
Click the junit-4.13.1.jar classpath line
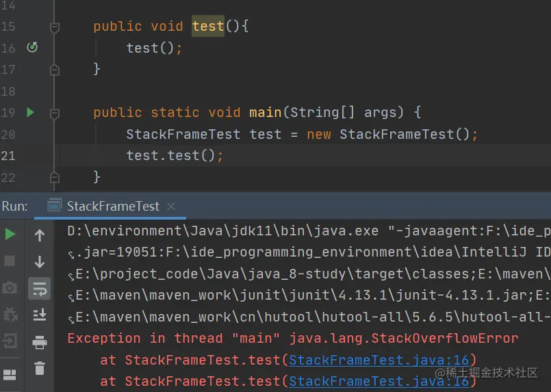(x=309, y=296)
